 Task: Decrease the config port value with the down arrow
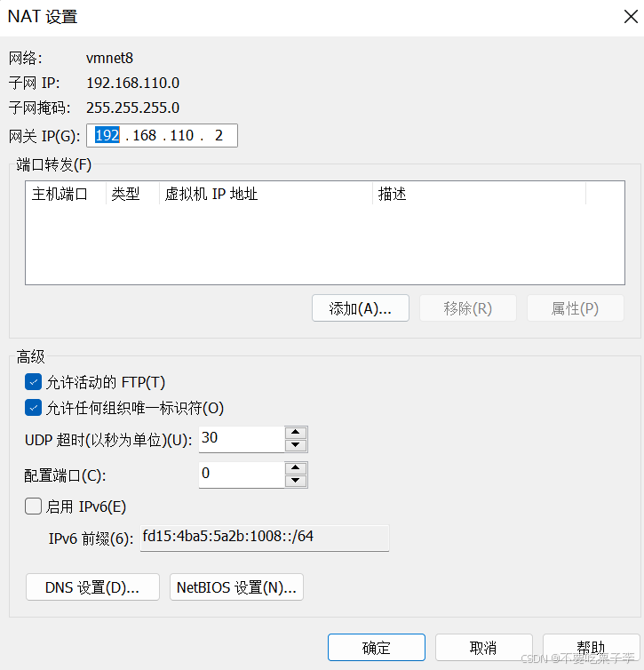point(296,481)
